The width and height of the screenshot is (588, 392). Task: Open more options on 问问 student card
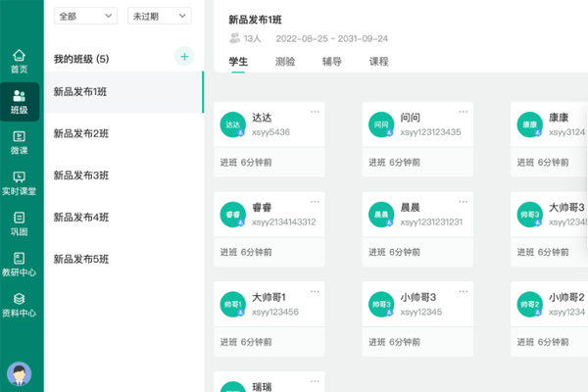pyautogui.click(x=463, y=111)
